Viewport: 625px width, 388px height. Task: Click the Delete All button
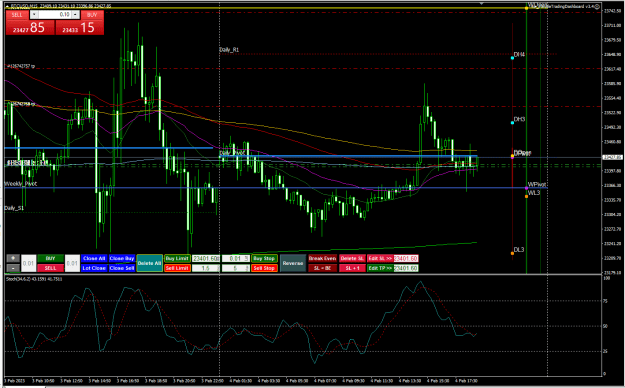click(x=149, y=263)
